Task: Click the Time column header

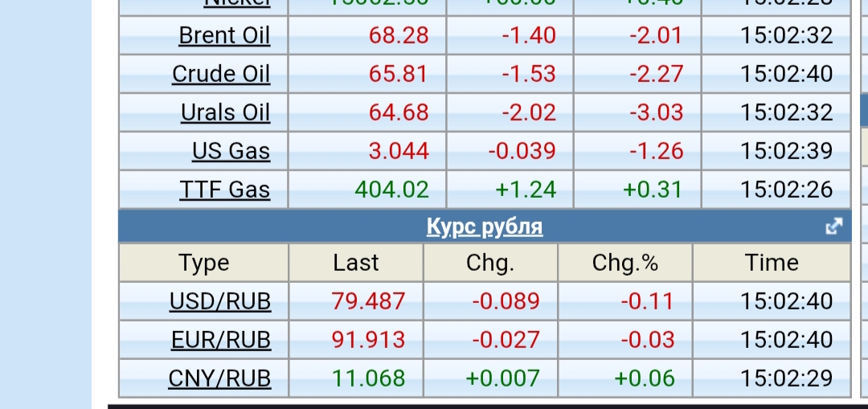Action: click(772, 263)
